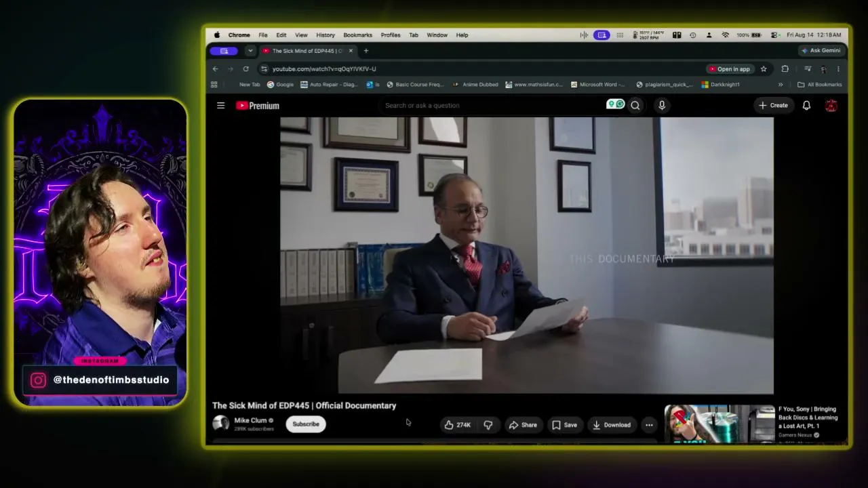
Task: Open Chrome media controls icon
Action: click(808, 68)
